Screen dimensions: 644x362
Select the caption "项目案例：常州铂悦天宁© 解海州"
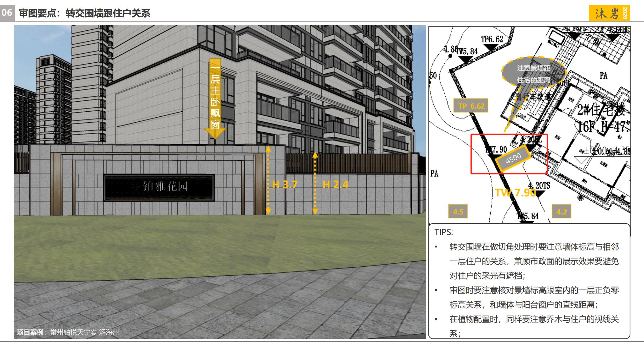click(x=68, y=332)
